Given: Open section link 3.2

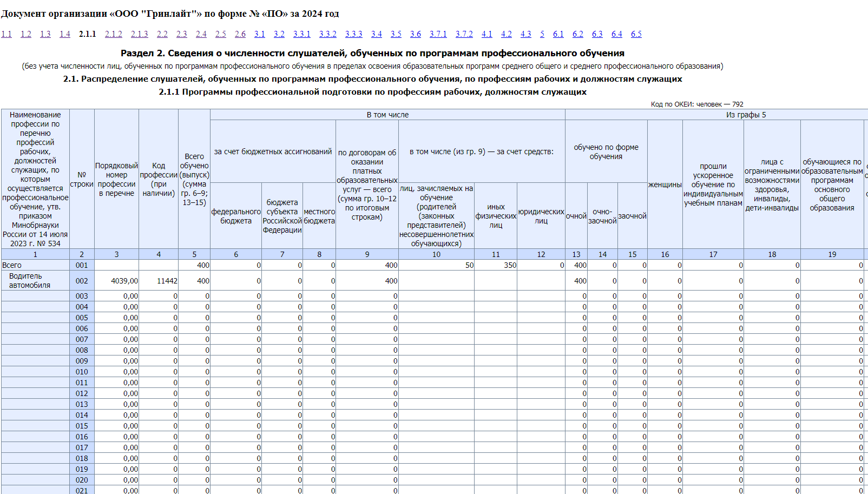Looking at the screenshot, I should 279,34.
